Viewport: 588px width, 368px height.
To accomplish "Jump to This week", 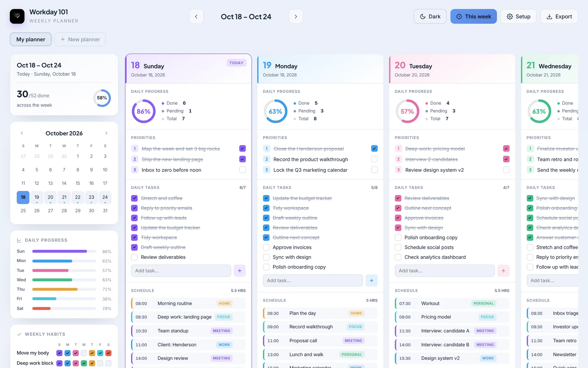I will coord(473,16).
